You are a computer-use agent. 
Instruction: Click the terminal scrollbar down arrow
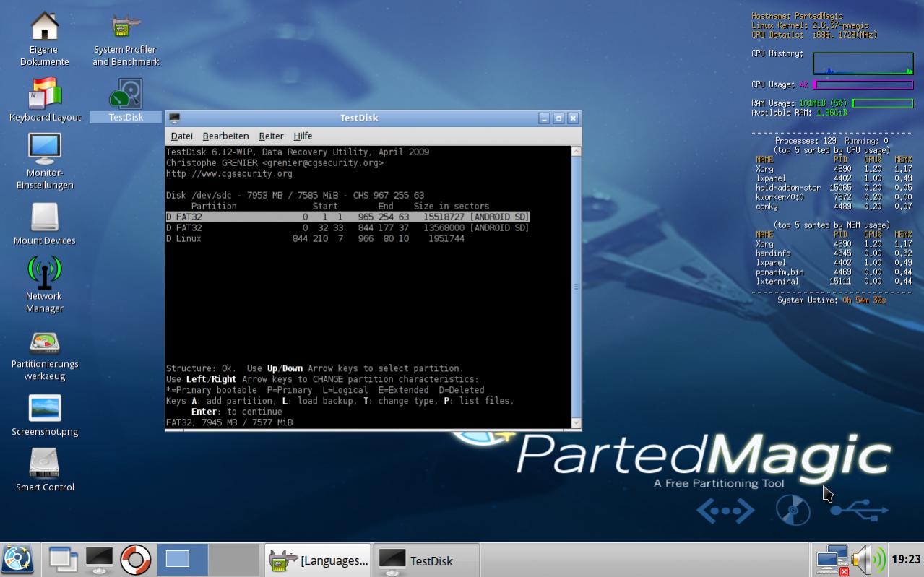pos(576,422)
